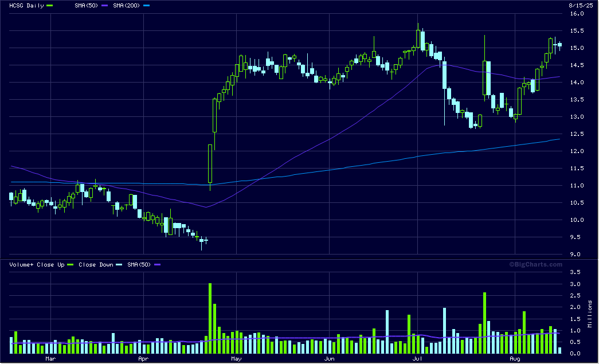Image resolution: width=599 pixels, height=364 pixels.
Task: Select the 12.5 price axis label
Action: coord(577,134)
